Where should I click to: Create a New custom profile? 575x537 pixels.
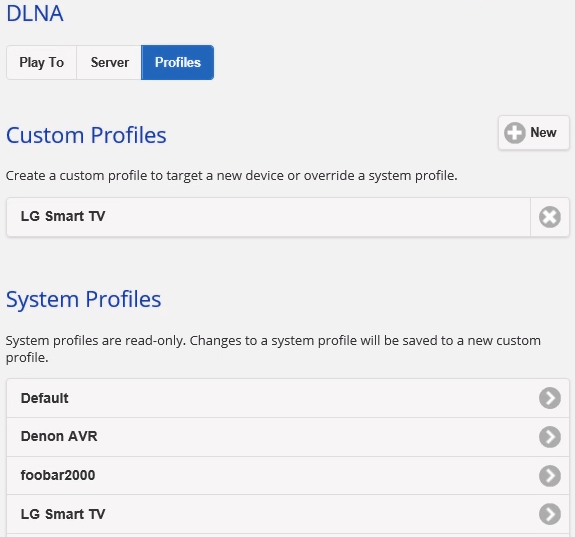click(534, 133)
